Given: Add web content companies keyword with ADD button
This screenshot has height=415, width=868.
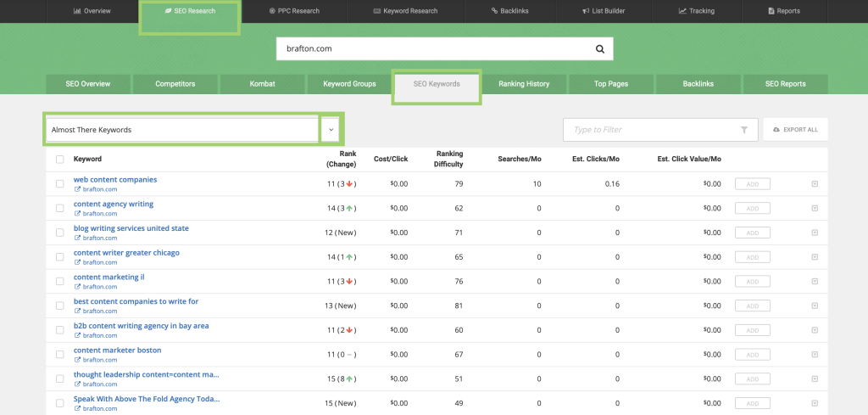Looking at the screenshot, I should (753, 184).
